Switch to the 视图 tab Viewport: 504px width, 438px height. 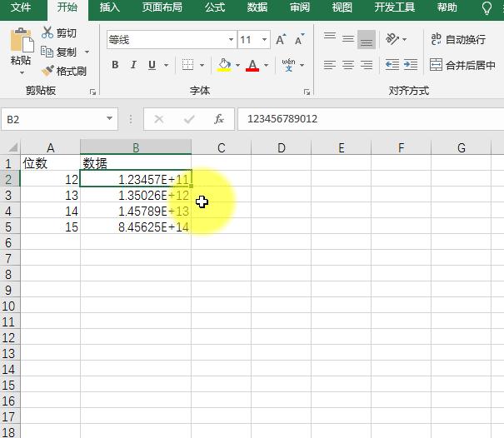click(x=342, y=7)
